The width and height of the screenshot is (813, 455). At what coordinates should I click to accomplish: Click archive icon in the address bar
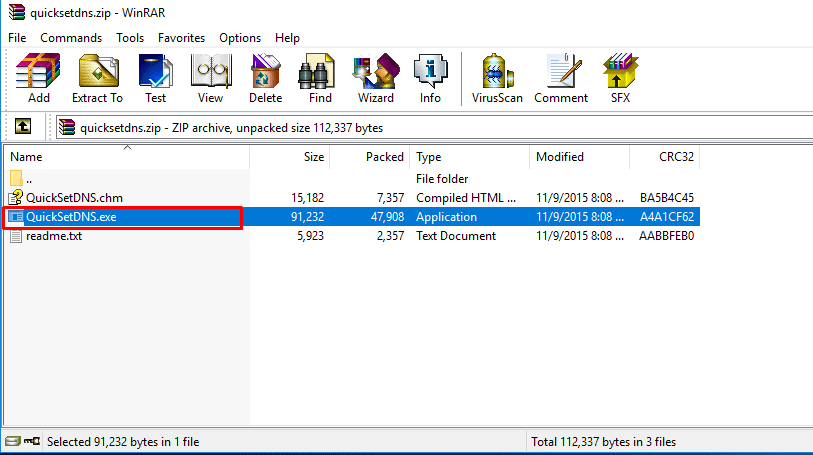click(67, 127)
